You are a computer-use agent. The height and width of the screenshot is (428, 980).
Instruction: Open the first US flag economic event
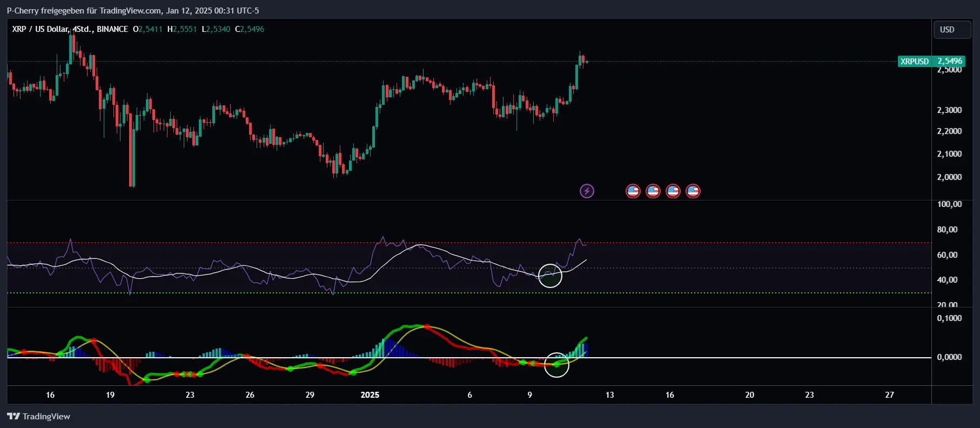633,191
